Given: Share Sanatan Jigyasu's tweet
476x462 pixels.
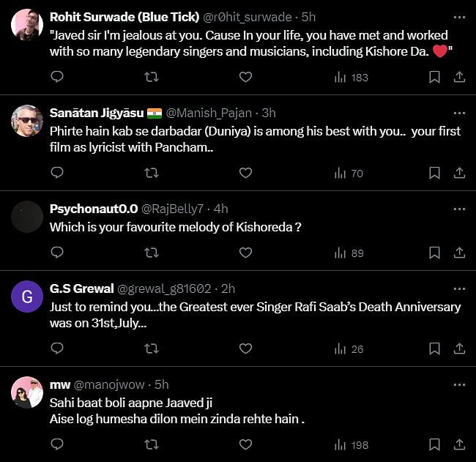Looking at the screenshot, I should point(459,173).
